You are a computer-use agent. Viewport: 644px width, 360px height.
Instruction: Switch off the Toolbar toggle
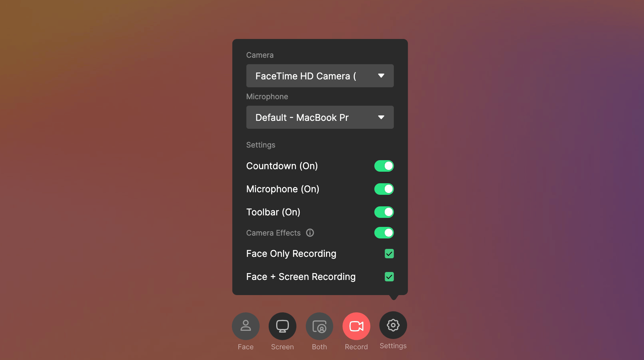pos(384,212)
